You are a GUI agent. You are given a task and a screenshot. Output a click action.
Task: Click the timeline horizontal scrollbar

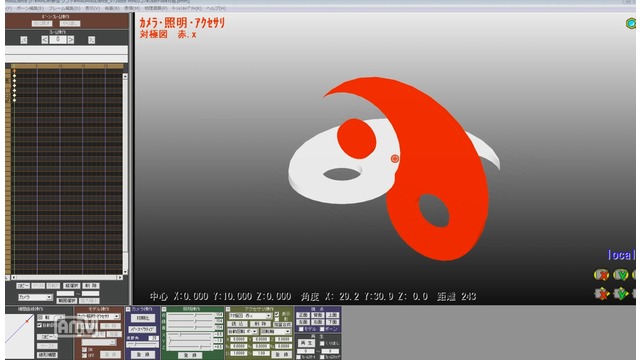67,278
